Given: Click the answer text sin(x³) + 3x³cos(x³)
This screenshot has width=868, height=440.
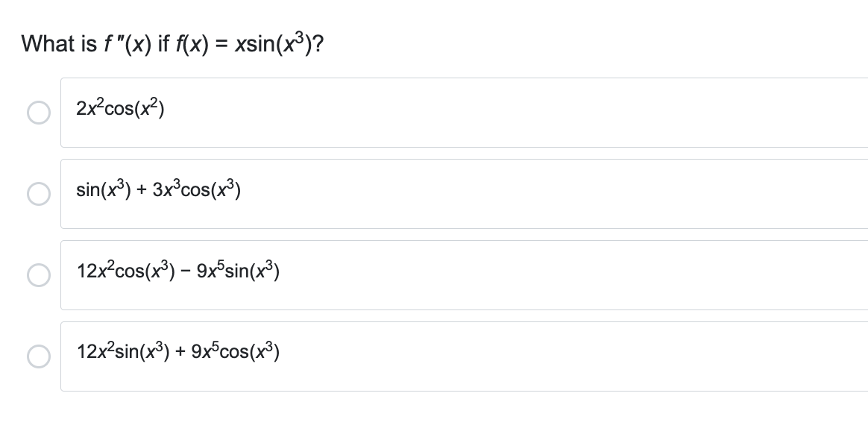Looking at the screenshot, I should point(157,190).
